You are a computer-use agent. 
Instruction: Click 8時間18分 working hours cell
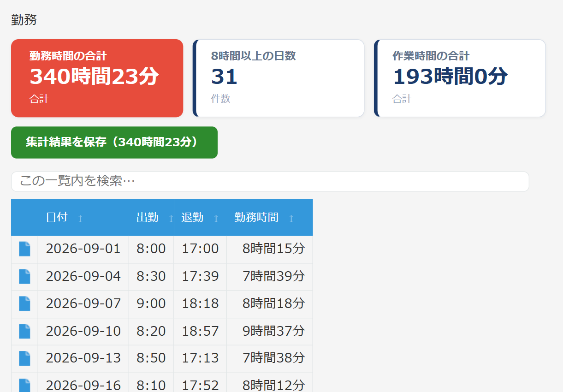270,303
